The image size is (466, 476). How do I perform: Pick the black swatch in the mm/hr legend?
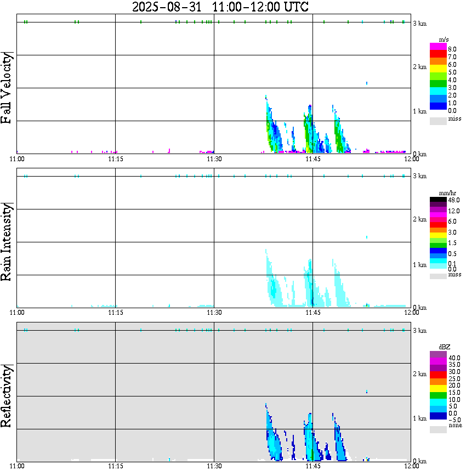(x=438, y=200)
